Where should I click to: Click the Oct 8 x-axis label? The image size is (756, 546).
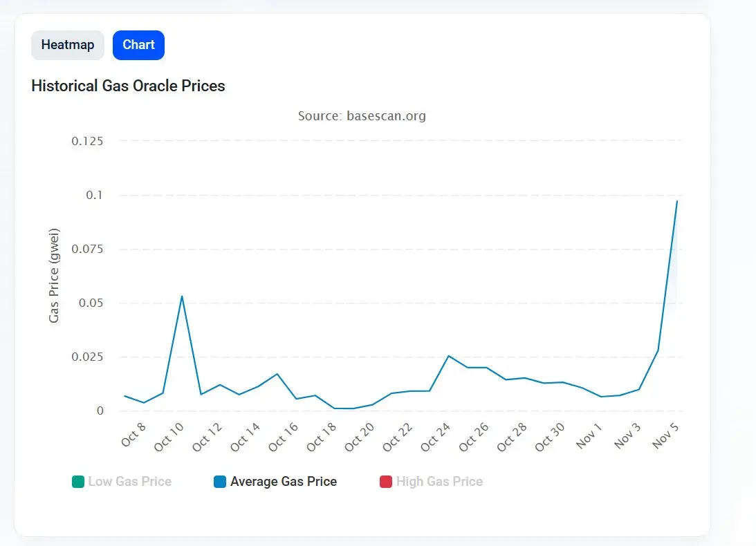click(x=133, y=435)
